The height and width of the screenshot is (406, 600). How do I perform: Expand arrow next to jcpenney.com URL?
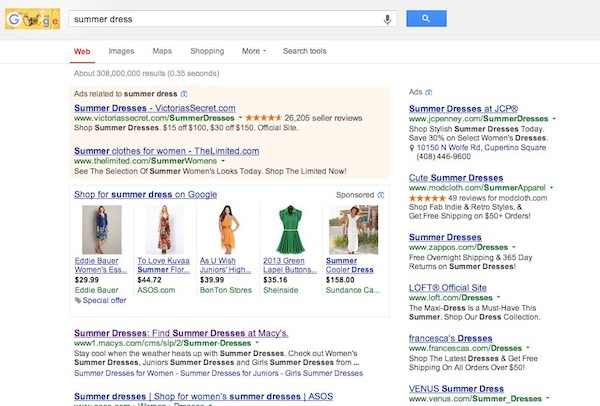click(x=554, y=119)
